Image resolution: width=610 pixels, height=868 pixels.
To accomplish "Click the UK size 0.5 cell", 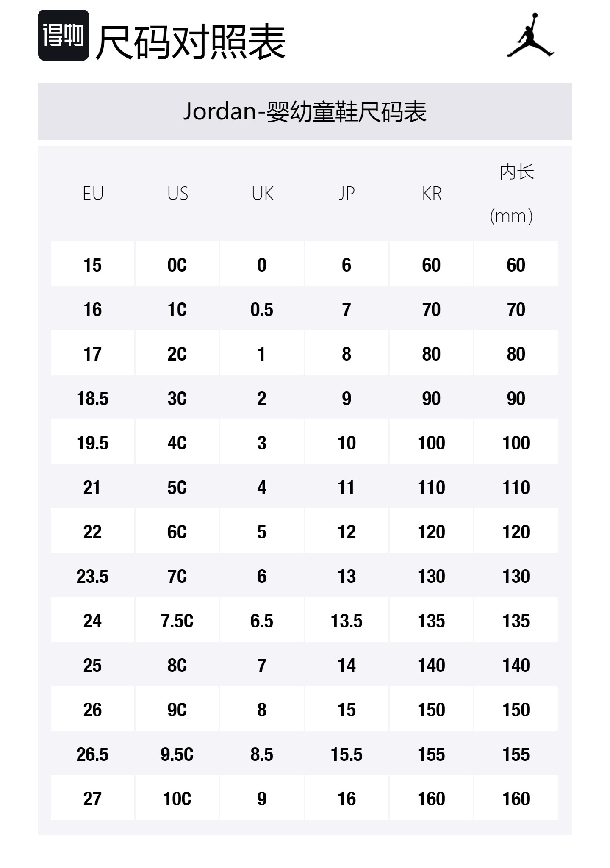I will (x=262, y=310).
